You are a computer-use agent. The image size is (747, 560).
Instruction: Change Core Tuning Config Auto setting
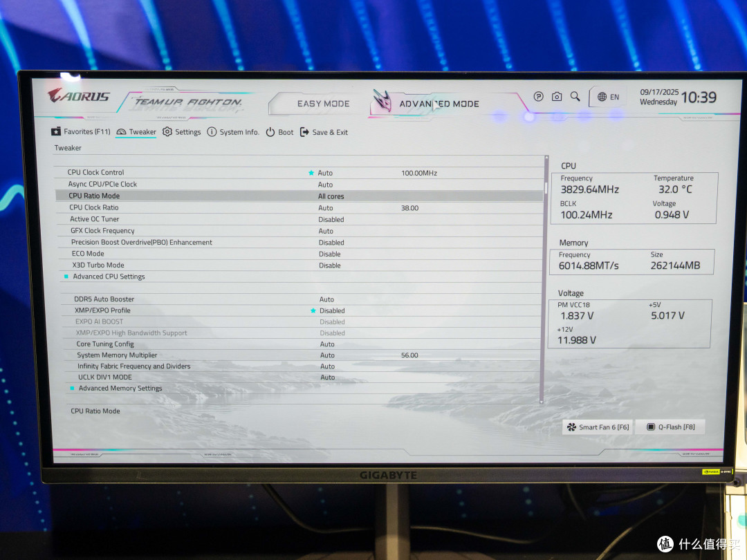tap(327, 344)
